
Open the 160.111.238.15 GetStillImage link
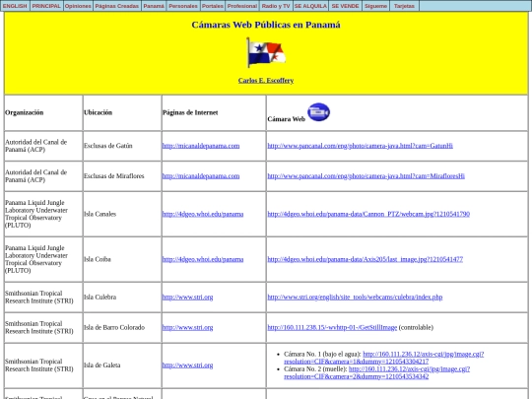(x=332, y=328)
